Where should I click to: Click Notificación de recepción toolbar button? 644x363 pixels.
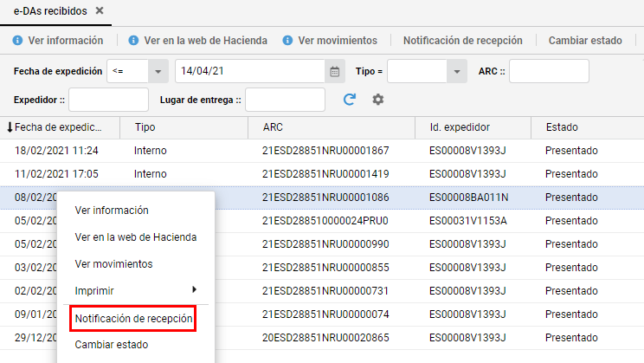point(463,41)
